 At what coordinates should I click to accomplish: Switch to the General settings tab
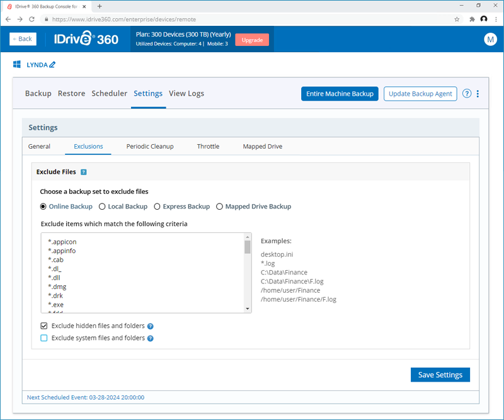tap(39, 147)
